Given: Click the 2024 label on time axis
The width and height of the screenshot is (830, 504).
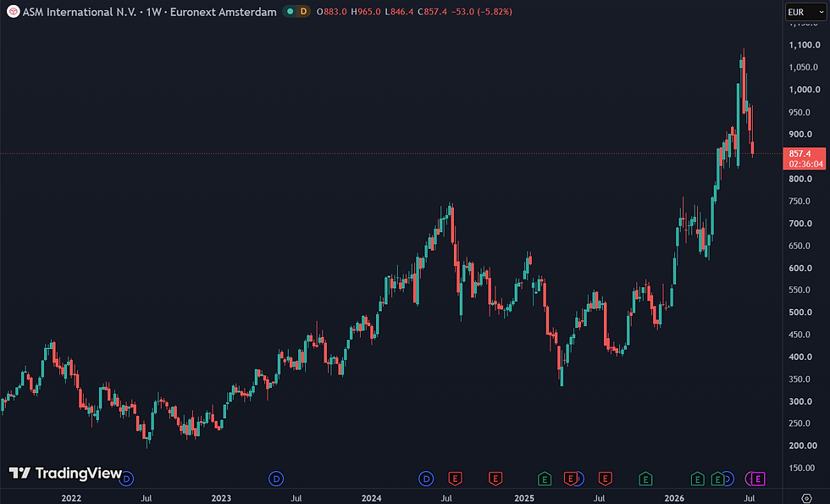Looking at the screenshot, I should tap(371, 498).
